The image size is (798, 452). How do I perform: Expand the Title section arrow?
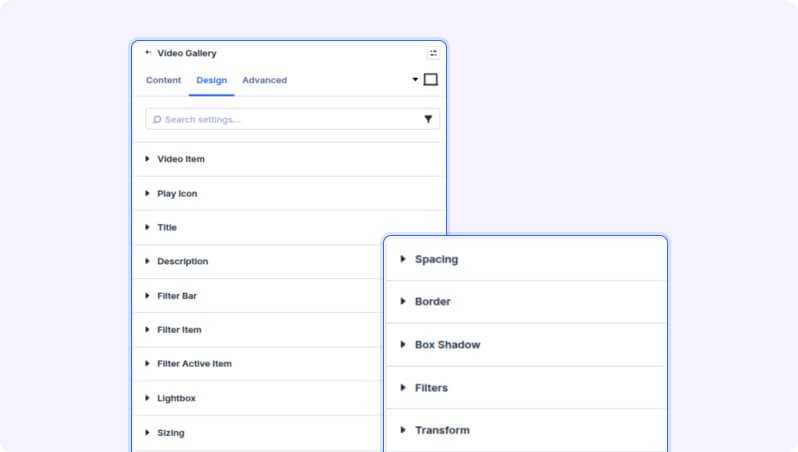click(147, 227)
